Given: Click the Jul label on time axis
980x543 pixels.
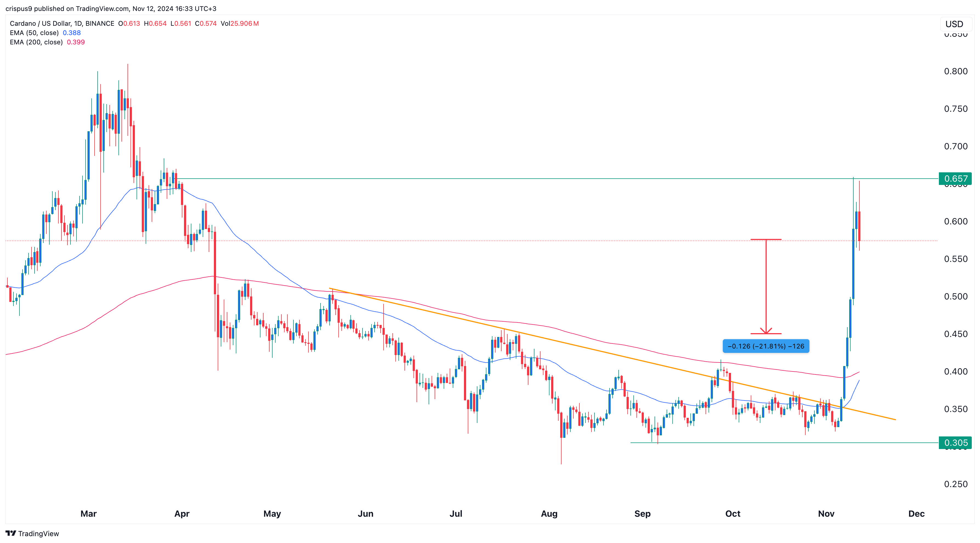Looking at the screenshot, I should click(x=456, y=514).
